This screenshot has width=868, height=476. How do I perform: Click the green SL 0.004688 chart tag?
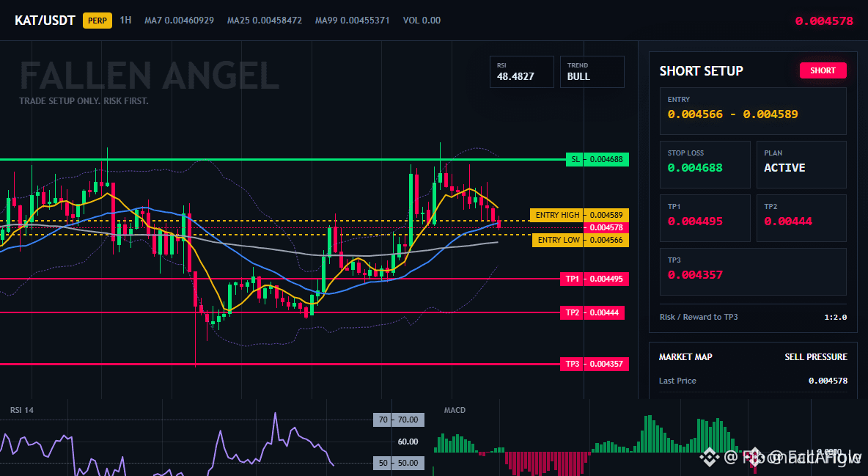[597, 160]
